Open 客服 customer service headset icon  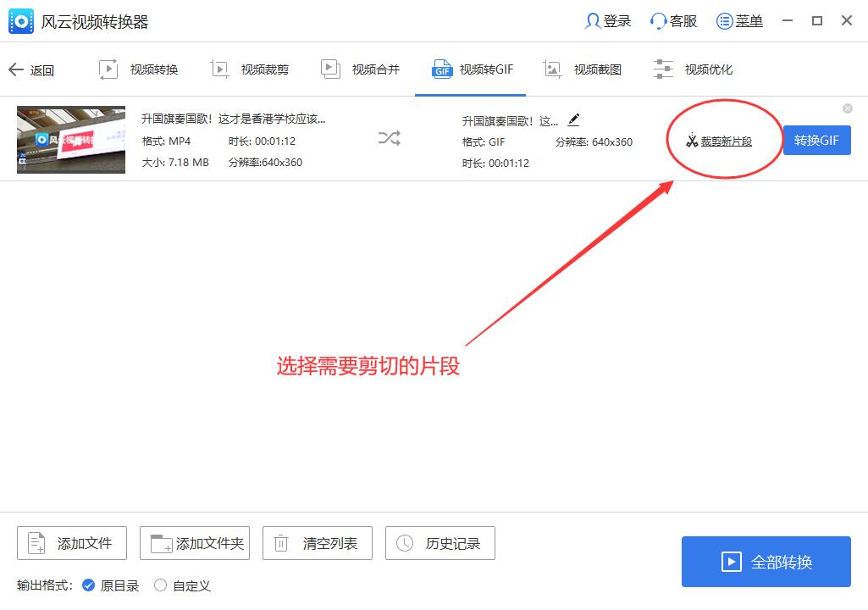(x=659, y=21)
